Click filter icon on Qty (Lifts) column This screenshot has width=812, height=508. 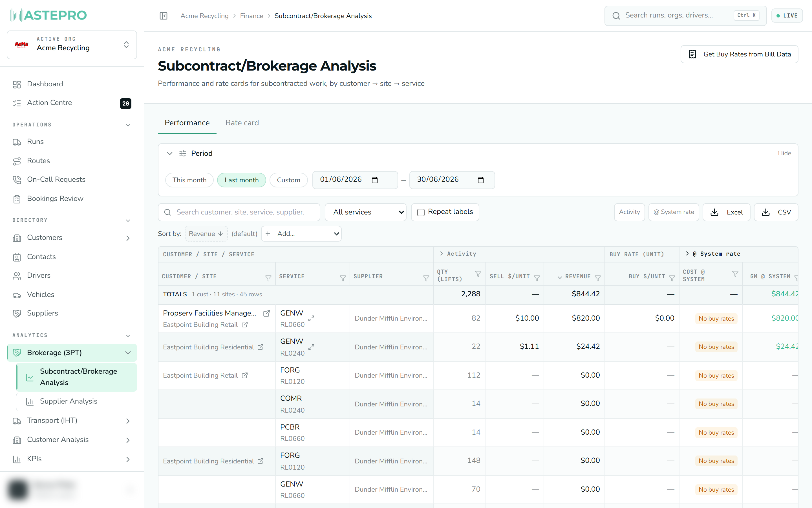point(478,273)
